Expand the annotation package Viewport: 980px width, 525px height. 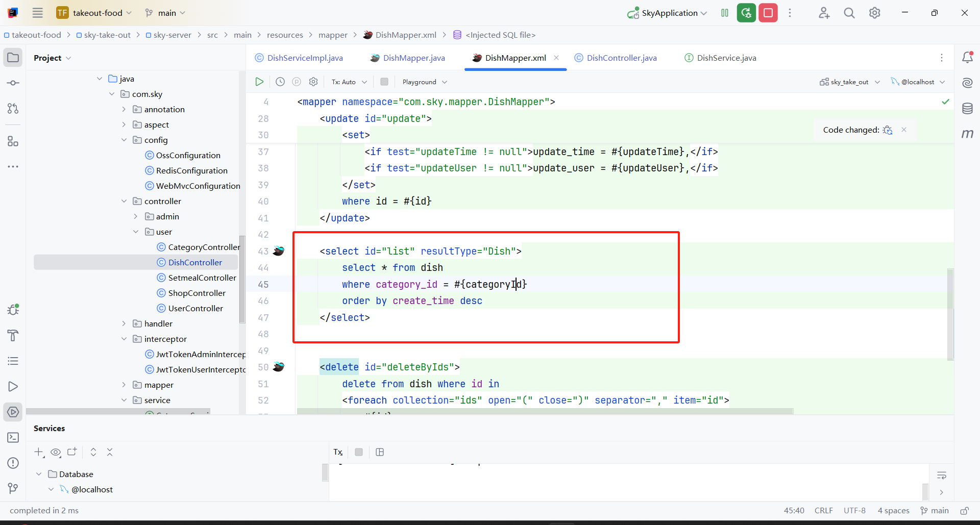[x=124, y=109]
